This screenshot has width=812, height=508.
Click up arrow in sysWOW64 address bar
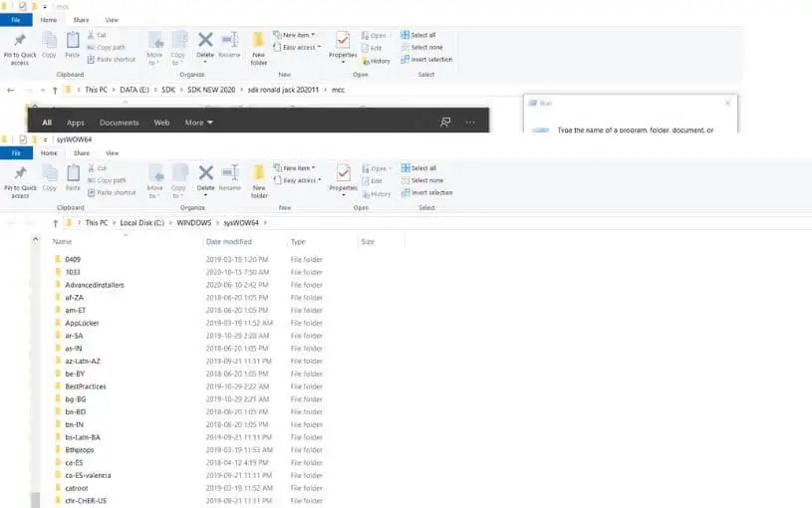coord(56,223)
